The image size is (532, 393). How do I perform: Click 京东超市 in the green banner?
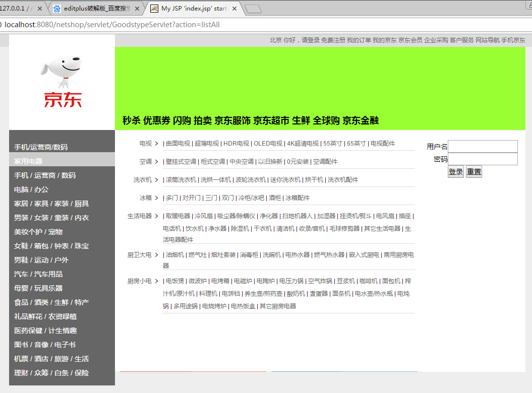coord(271,121)
